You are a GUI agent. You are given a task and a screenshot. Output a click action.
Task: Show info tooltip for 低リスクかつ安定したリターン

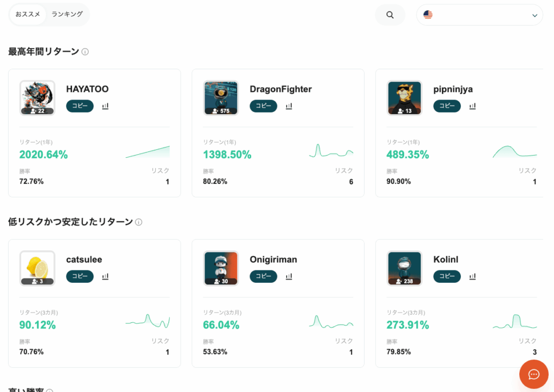138,222
